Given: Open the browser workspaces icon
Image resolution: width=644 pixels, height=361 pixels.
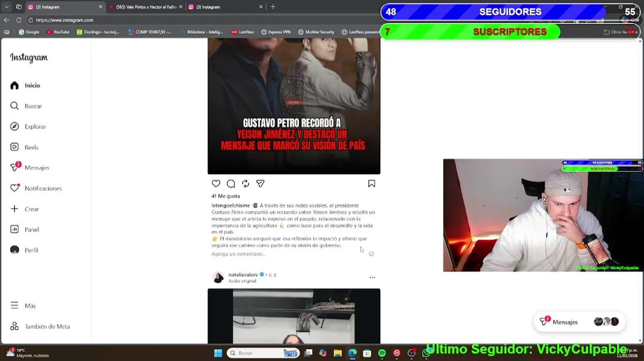Looking at the screenshot, I should (x=19, y=7).
